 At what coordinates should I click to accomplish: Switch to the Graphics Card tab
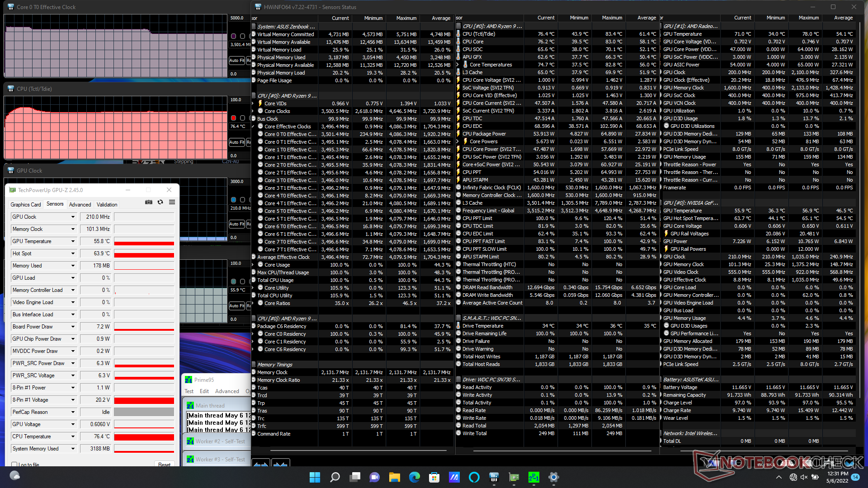point(26,204)
